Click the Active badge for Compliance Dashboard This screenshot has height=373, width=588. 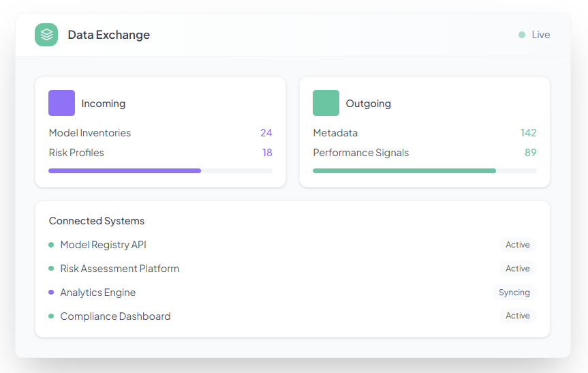tap(517, 316)
